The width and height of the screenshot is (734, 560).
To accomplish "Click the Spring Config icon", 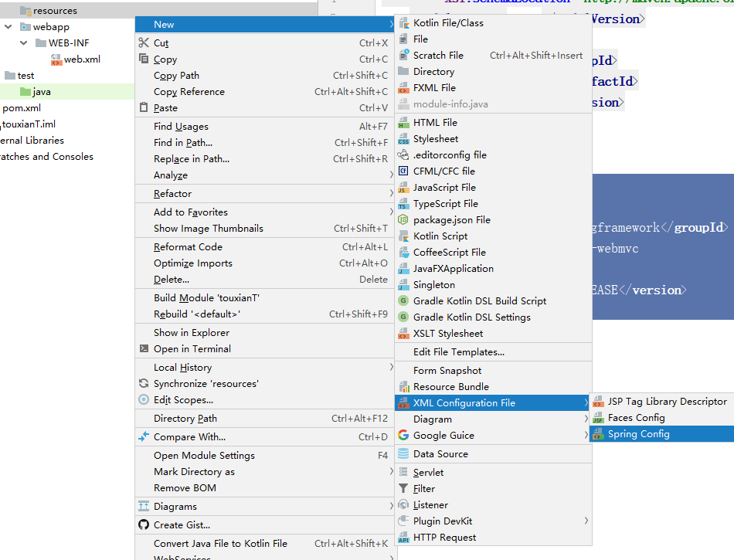I will [598, 434].
